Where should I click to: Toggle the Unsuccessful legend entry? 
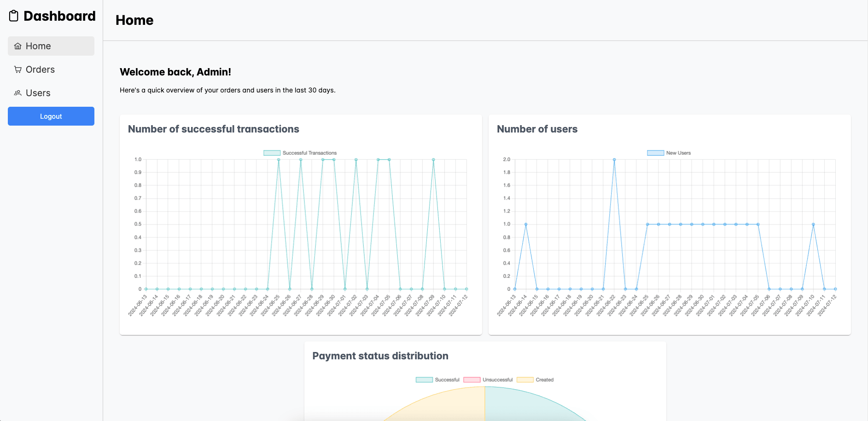[497, 380]
